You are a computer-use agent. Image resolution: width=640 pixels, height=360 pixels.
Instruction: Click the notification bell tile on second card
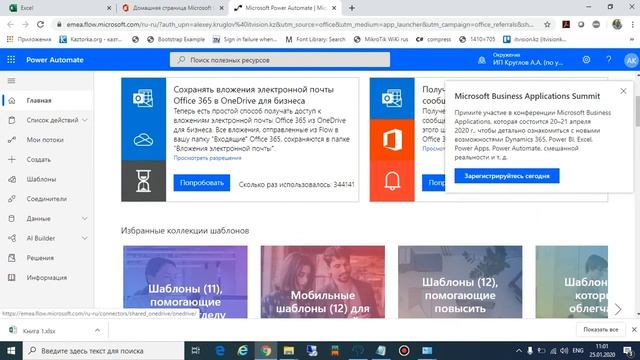(x=392, y=181)
